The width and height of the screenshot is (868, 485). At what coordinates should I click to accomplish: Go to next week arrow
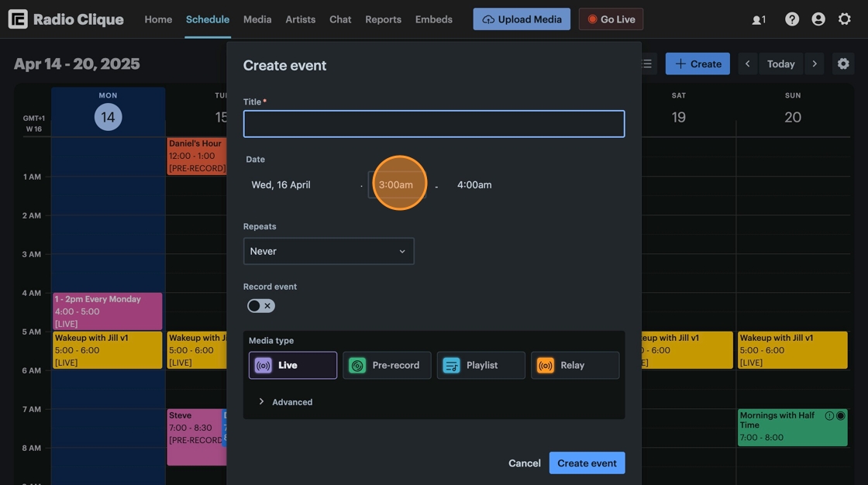815,64
